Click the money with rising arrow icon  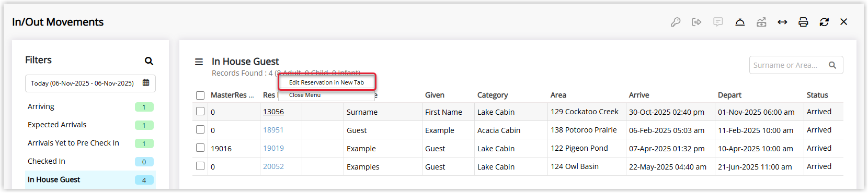761,22
